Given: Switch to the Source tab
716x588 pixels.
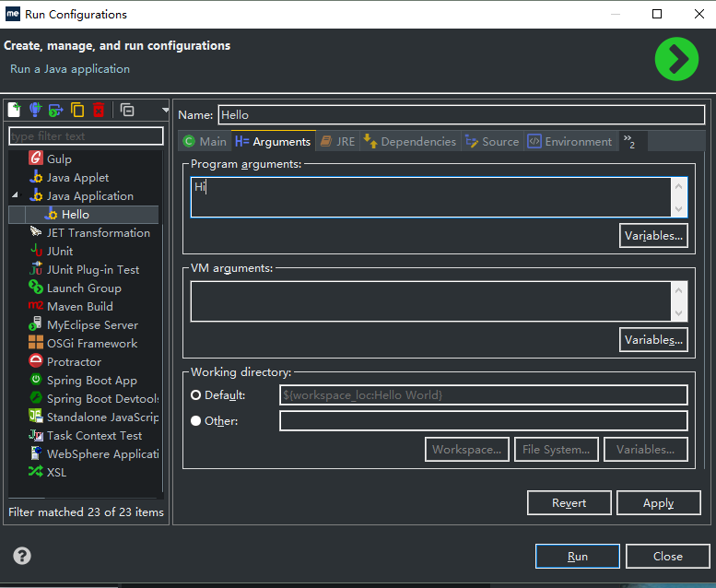Looking at the screenshot, I should (492, 142).
